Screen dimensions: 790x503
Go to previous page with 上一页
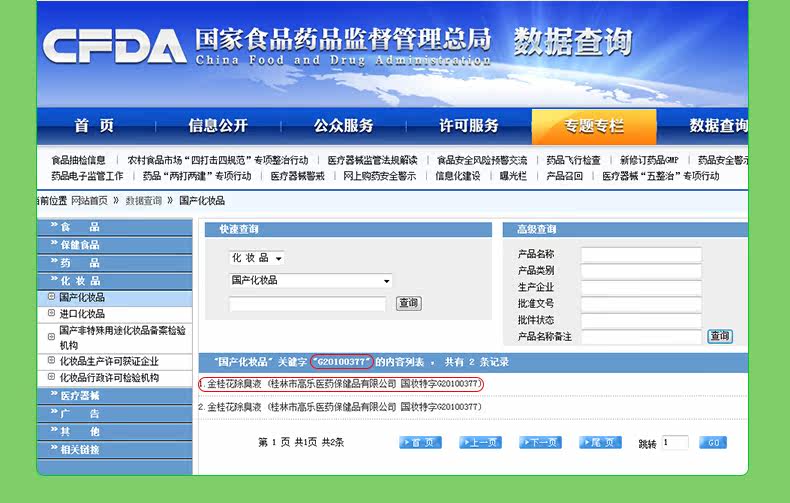click(x=481, y=443)
